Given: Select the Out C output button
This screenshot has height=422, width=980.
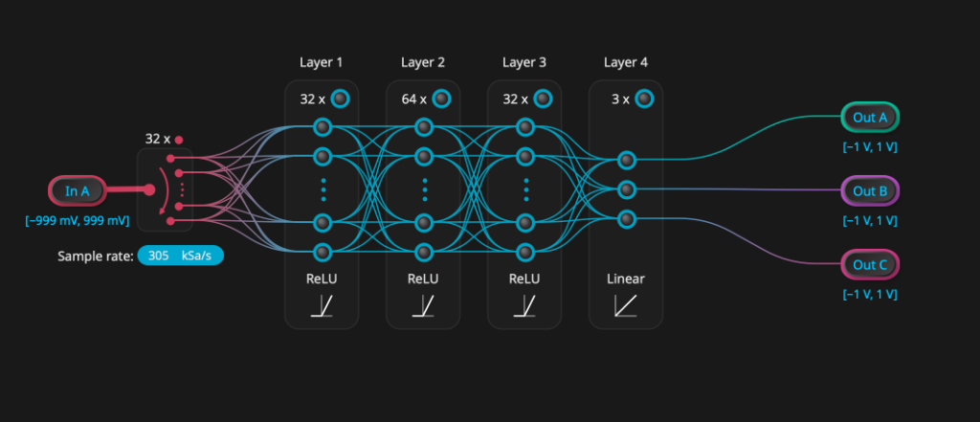Looking at the screenshot, I should point(870,264).
